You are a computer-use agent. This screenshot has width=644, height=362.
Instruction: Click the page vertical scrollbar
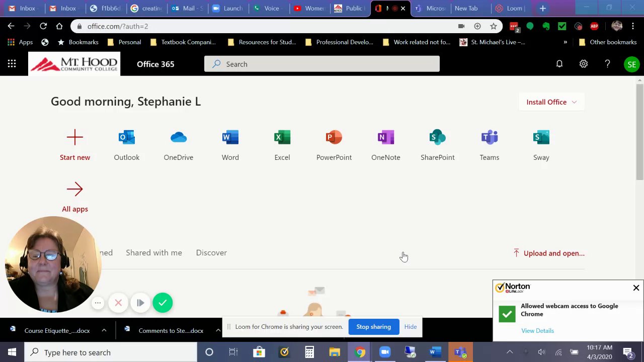[x=640, y=132]
